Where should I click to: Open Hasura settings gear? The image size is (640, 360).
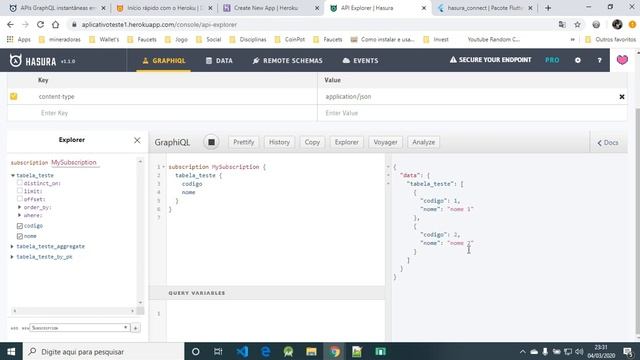pos(578,60)
